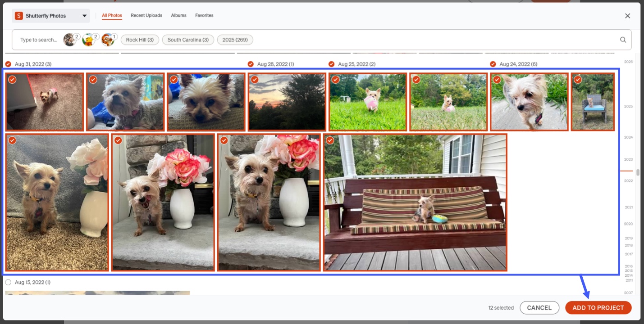
Task: Open the Favorites tab
Action: pyautogui.click(x=204, y=15)
